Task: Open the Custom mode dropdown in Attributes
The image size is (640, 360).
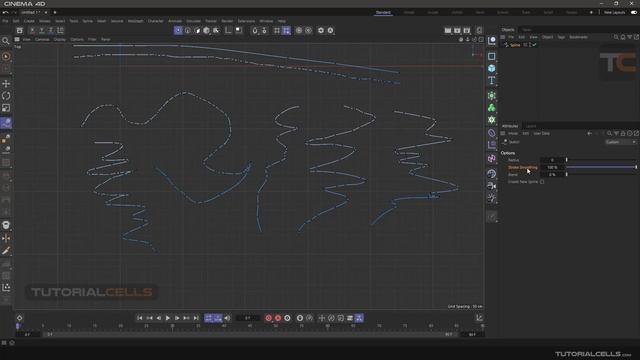Action: (x=620, y=142)
